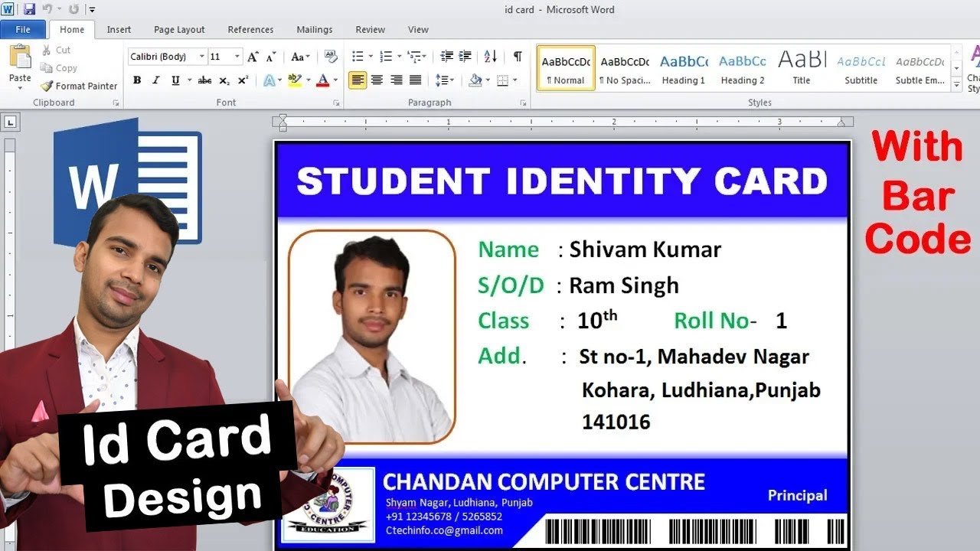
Task: Redo the last action
Action: coord(73,10)
